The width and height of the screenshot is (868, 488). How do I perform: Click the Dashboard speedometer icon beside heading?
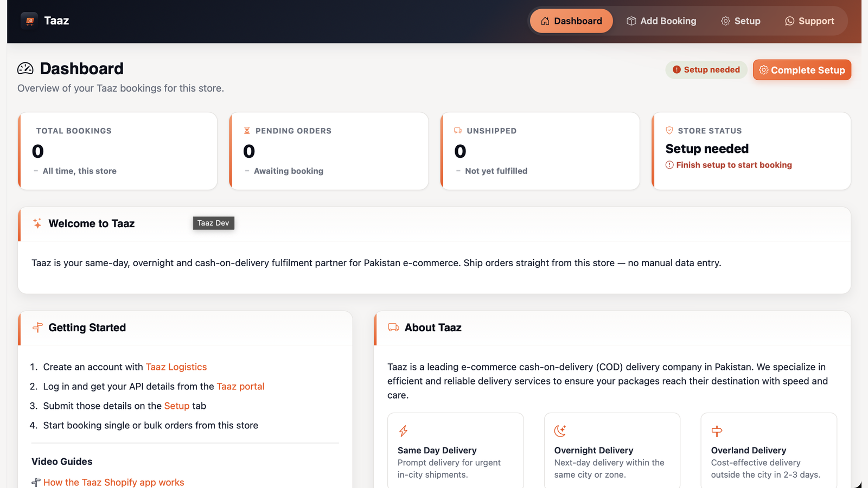pos(25,68)
